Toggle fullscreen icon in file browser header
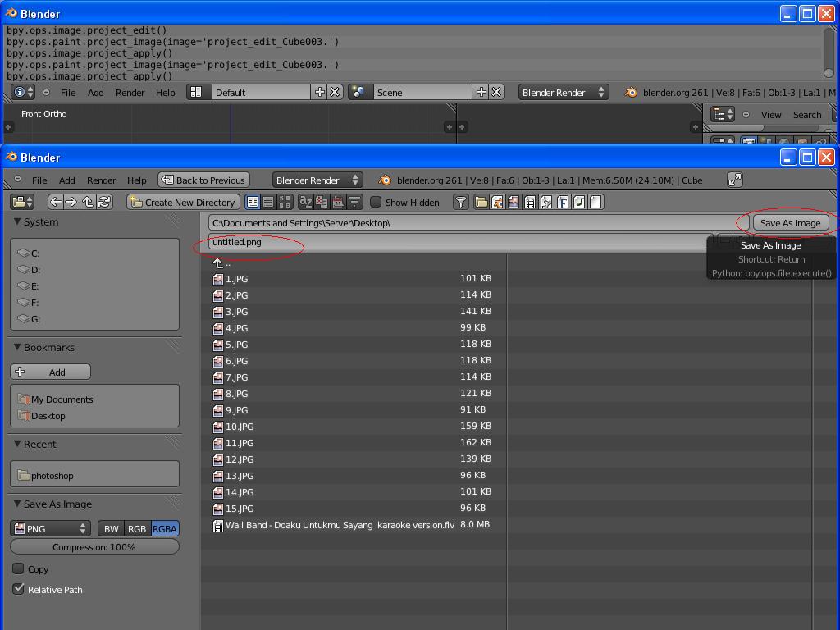Screen dimensions: 840x630 pyautogui.click(x=735, y=180)
